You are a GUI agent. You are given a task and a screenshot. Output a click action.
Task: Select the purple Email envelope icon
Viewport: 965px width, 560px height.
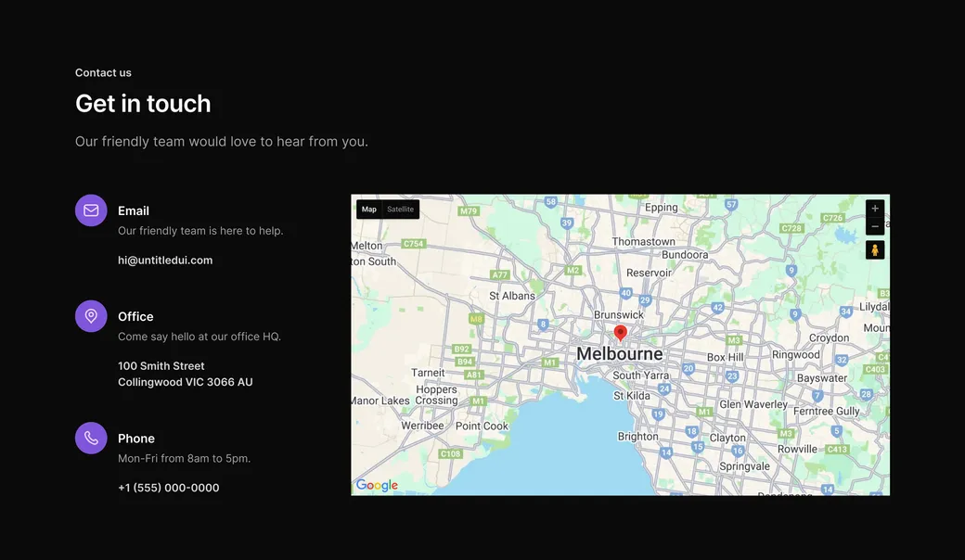[x=90, y=210]
